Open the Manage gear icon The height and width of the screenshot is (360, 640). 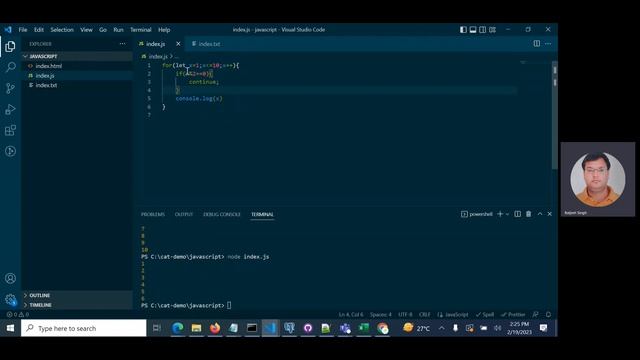pyautogui.click(x=10, y=300)
